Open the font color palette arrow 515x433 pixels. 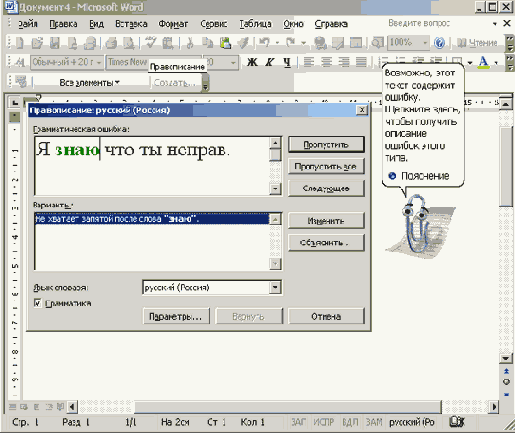pos(496,62)
